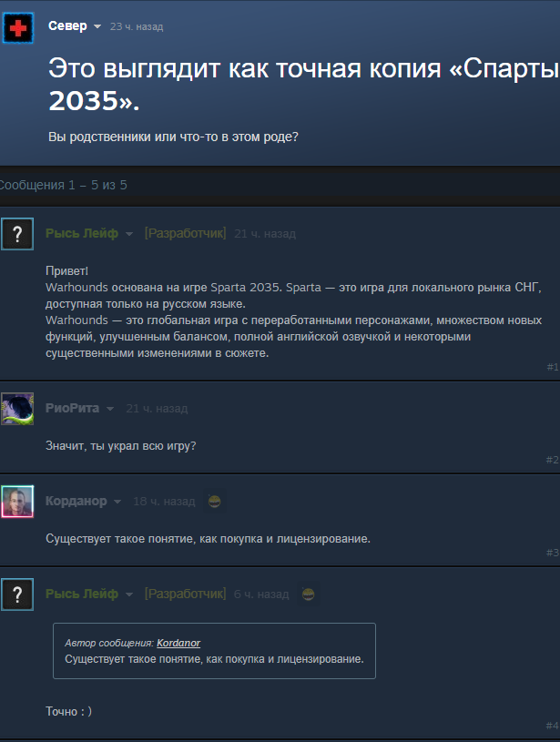The width and height of the screenshot is (560, 742).
Task: Expand the dropdown arrow next to Север
Action: (97, 26)
